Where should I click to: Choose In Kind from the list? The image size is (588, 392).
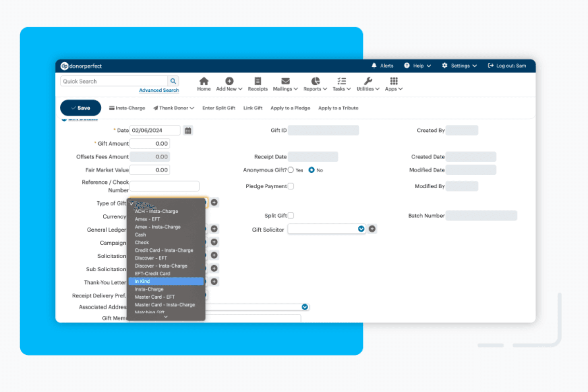(166, 281)
